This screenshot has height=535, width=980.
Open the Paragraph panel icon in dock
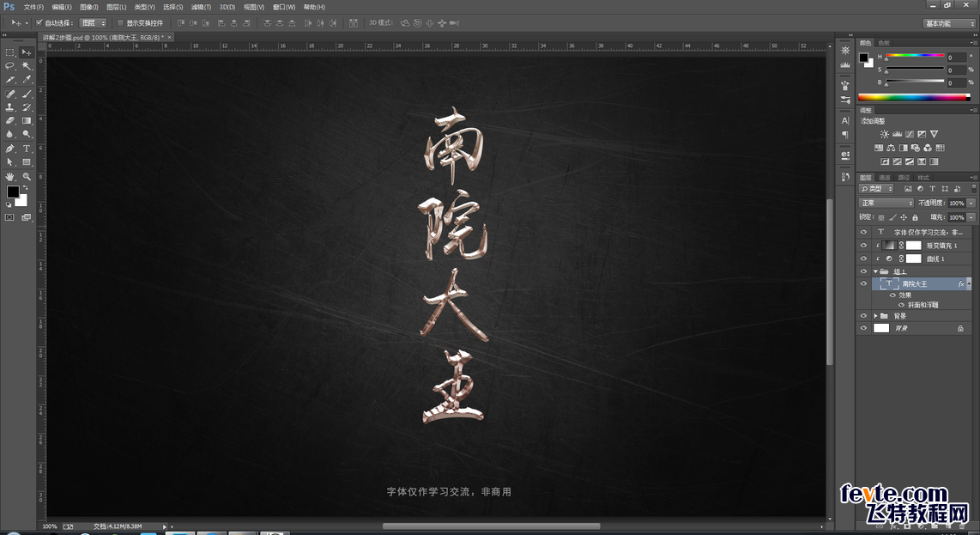pyautogui.click(x=845, y=135)
